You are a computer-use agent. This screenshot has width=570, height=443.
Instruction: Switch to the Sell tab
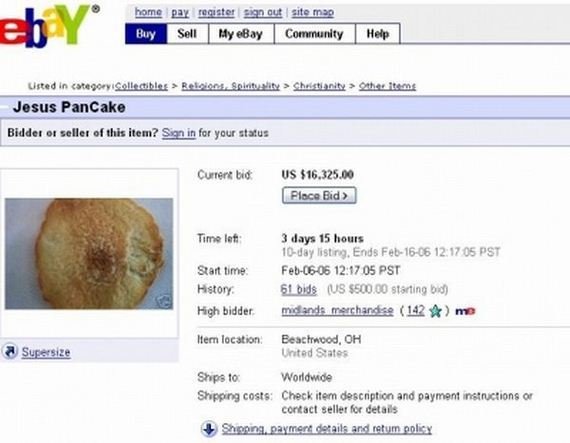click(x=187, y=34)
